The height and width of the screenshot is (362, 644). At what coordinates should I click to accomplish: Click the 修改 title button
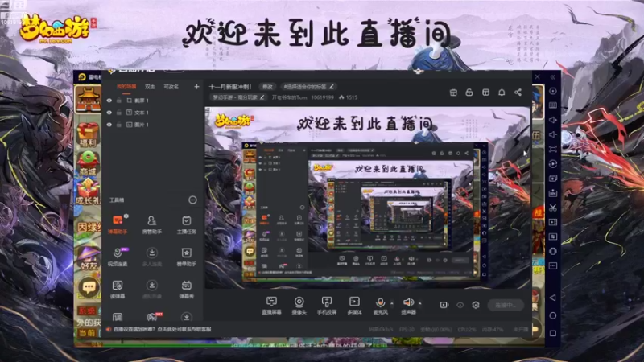pyautogui.click(x=267, y=87)
